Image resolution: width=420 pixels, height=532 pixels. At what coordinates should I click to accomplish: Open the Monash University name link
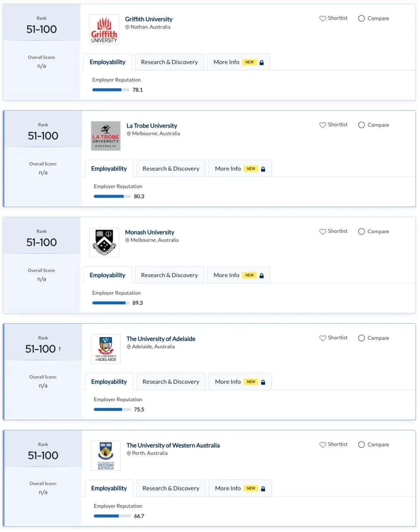coord(150,232)
